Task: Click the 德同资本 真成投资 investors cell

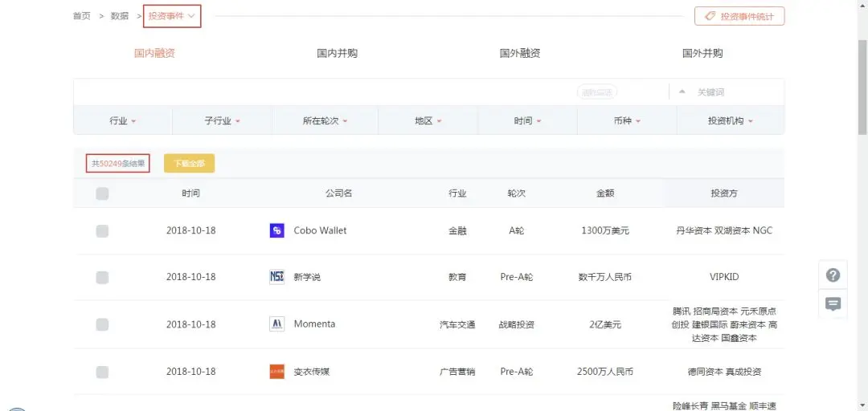Action: (724, 372)
